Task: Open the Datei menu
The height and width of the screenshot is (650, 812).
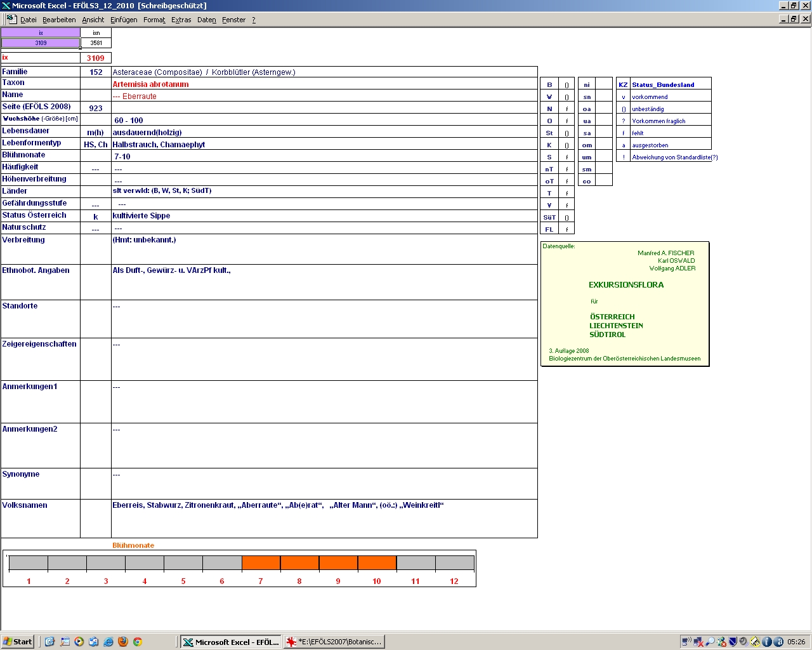Action: [29, 20]
